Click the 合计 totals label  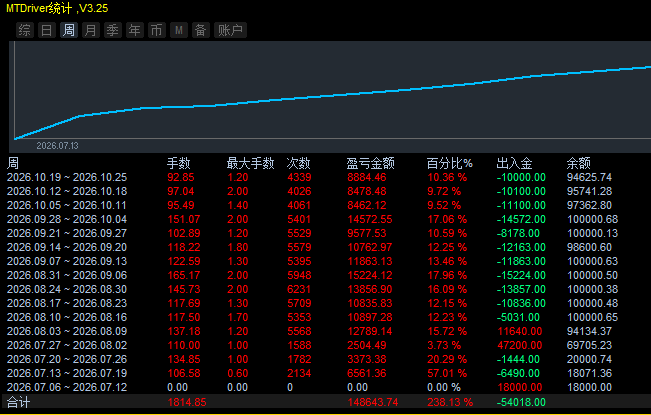[x=19, y=402]
